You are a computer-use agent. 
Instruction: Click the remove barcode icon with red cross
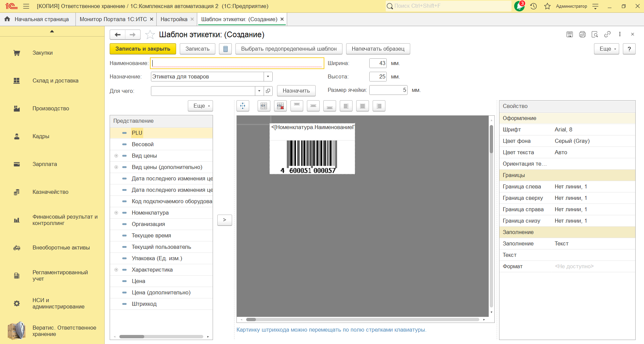tap(280, 106)
